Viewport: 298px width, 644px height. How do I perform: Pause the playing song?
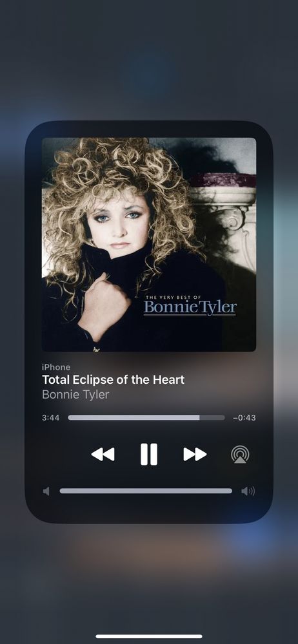[x=148, y=454]
